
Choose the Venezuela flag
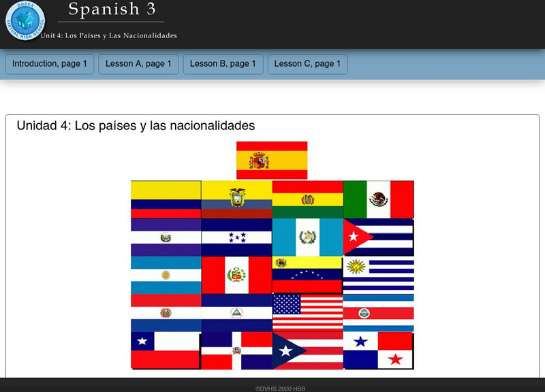point(308,275)
